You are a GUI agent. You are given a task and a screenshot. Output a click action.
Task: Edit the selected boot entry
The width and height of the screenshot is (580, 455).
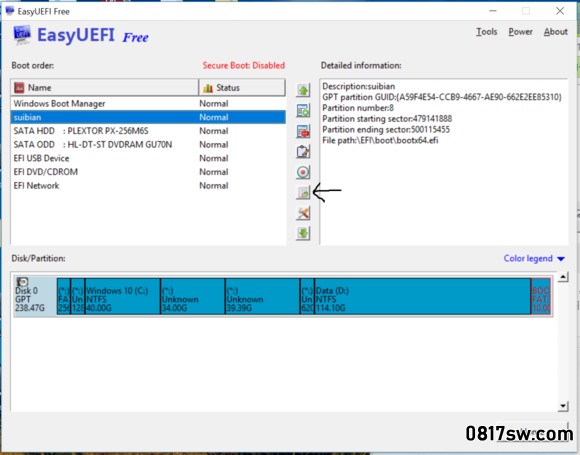303,152
